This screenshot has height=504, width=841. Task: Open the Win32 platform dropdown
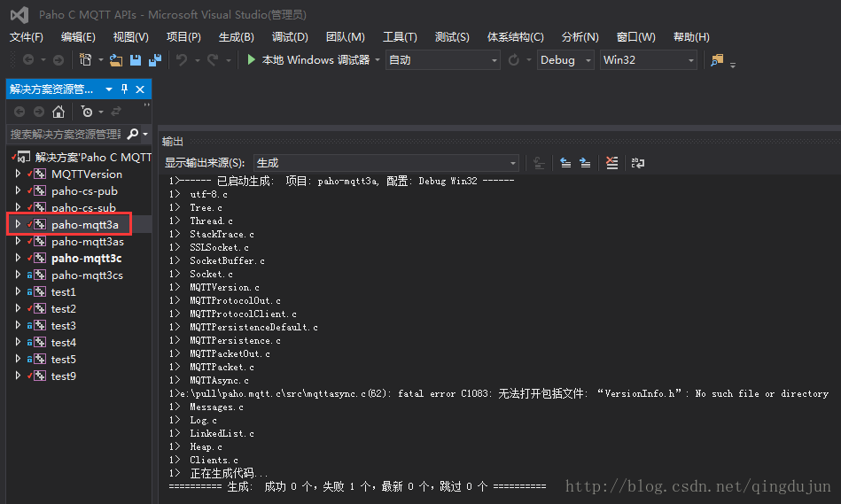coord(649,60)
